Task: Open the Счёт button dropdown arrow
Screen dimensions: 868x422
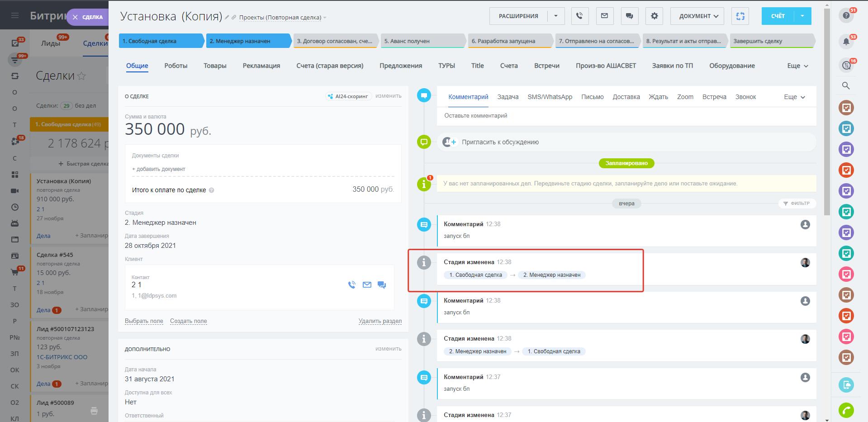Action: (802, 16)
